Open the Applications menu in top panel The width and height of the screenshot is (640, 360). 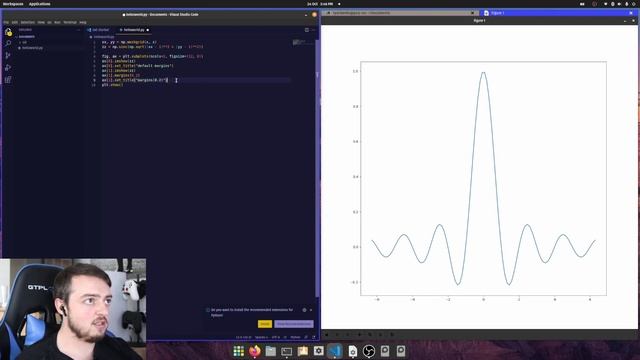pyautogui.click(x=40, y=4)
